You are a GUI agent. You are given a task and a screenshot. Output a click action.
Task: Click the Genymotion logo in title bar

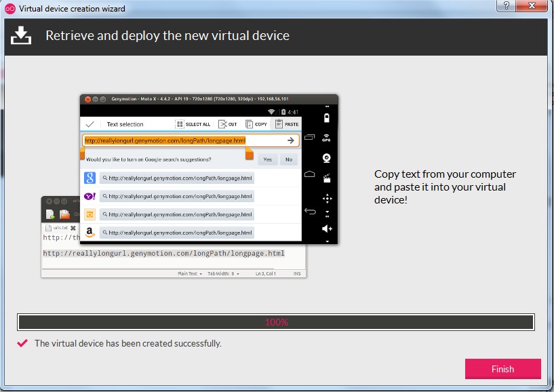point(10,9)
